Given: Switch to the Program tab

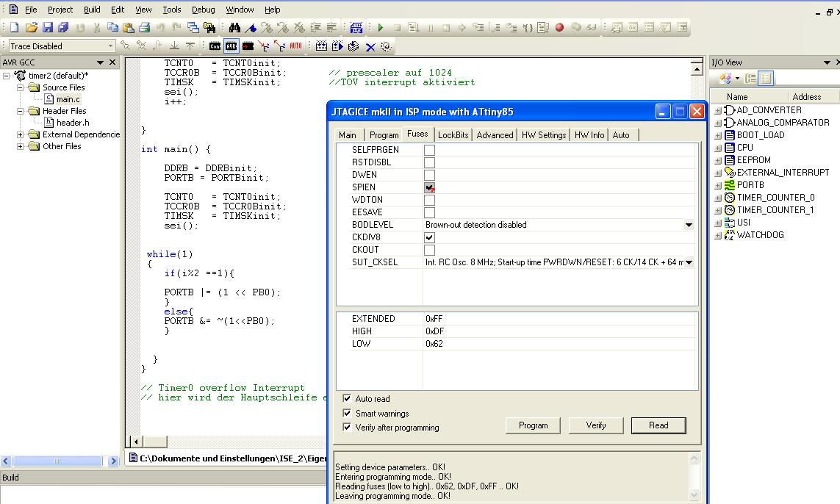Looking at the screenshot, I should point(384,135).
